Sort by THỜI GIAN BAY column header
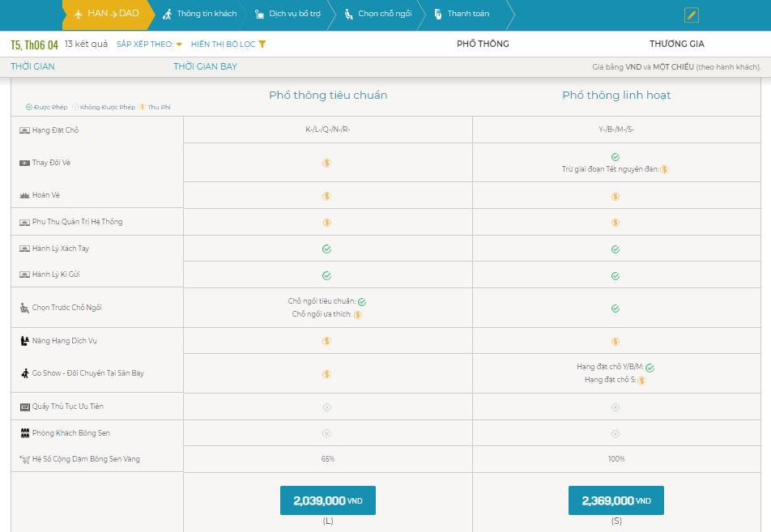 (x=205, y=66)
